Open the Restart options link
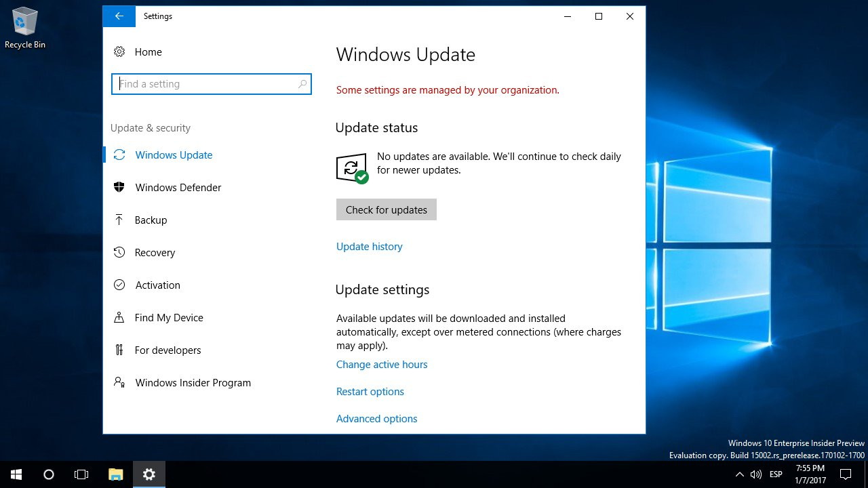Viewport: 868px width, 488px height. click(370, 392)
